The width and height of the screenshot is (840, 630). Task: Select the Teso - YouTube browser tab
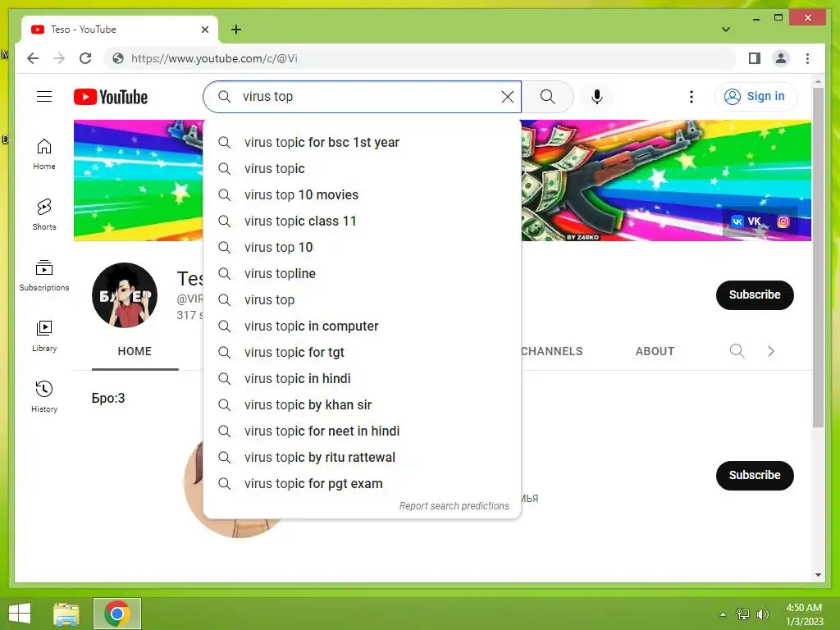click(120, 30)
